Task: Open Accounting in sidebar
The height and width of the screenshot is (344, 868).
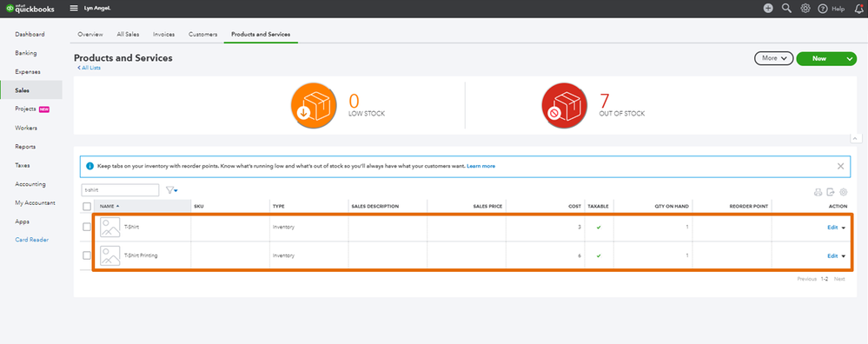Action: (x=30, y=184)
